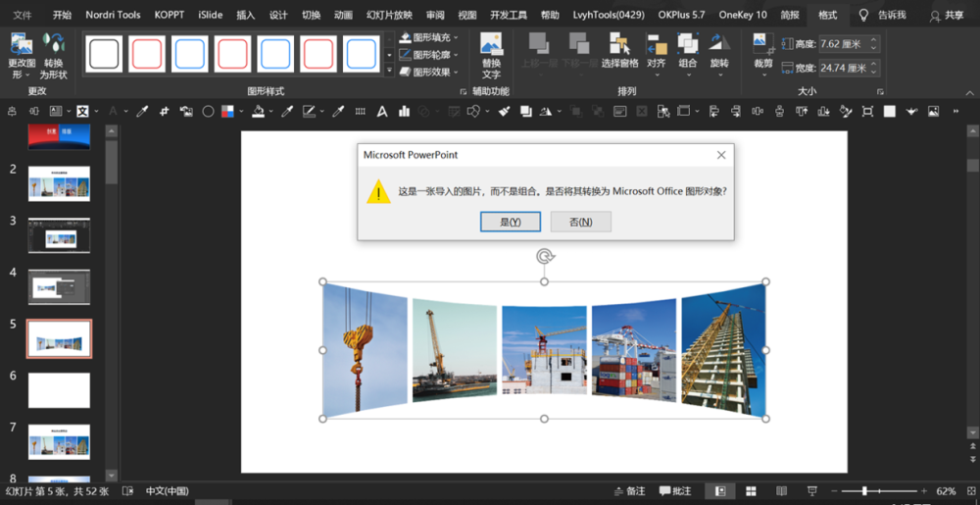980x505 pixels.
Task: Click the 否(N) button in dialog
Action: click(x=580, y=222)
